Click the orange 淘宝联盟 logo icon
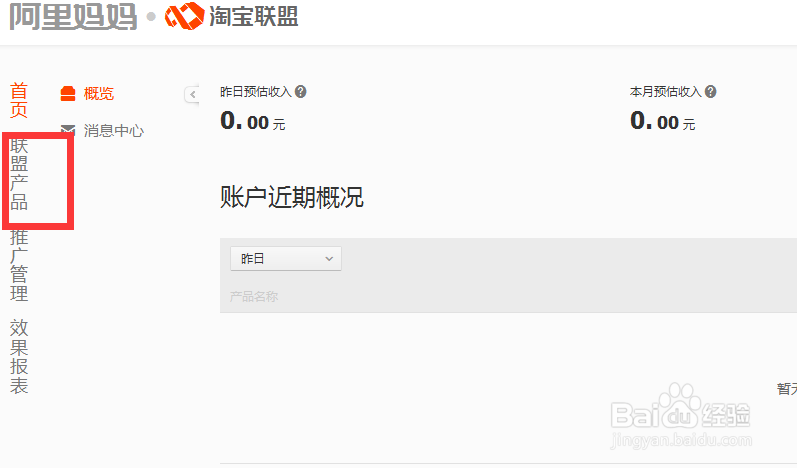Screen dimensions: 797x468 (x=185, y=16)
